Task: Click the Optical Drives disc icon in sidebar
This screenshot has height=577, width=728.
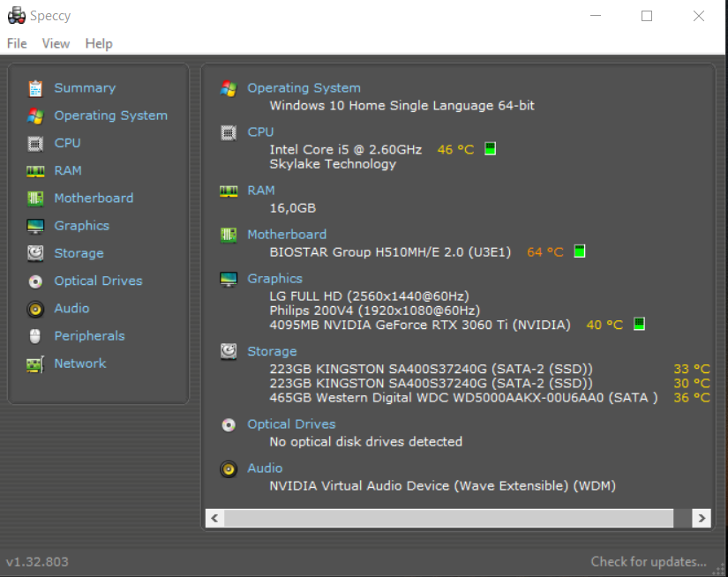Action: (x=35, y=281)
